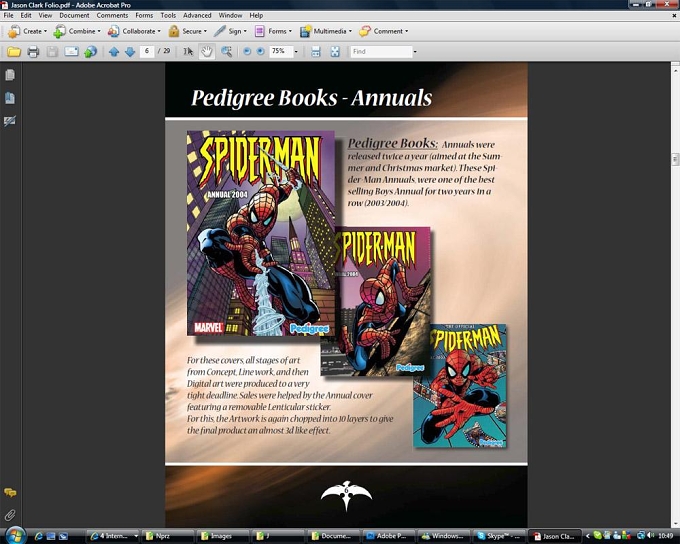Choose the Marquee Zoom tool
This screenshot has width=680, height=544.
point(226,52)
